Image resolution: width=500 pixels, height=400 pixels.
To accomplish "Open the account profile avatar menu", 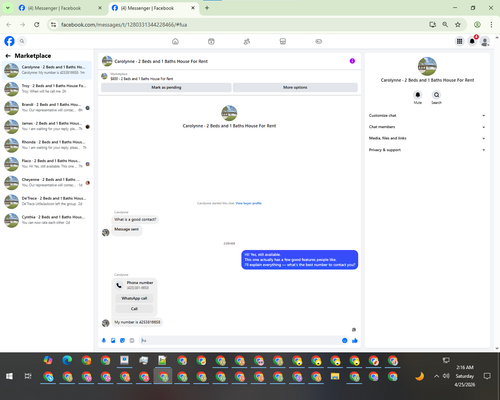I will pos(485,41).
